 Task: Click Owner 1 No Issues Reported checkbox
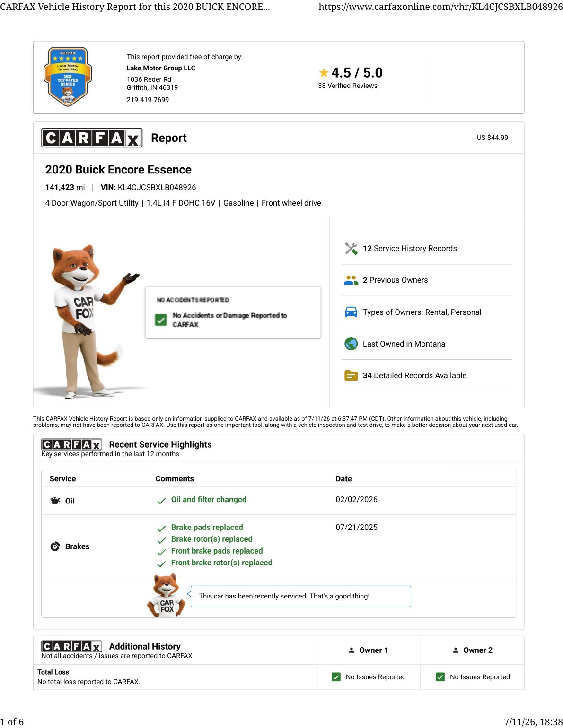point(336,677)
